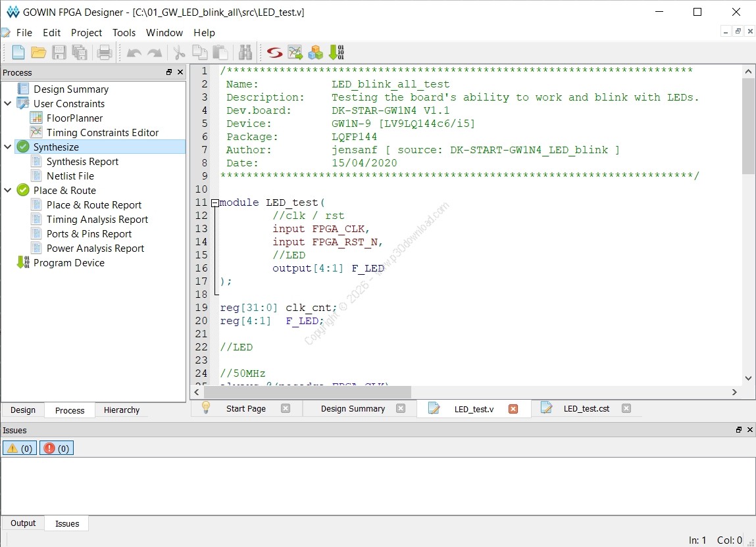Open IP Core Generator cubes icon
The image size is (756, 547).
click(315, 52)
